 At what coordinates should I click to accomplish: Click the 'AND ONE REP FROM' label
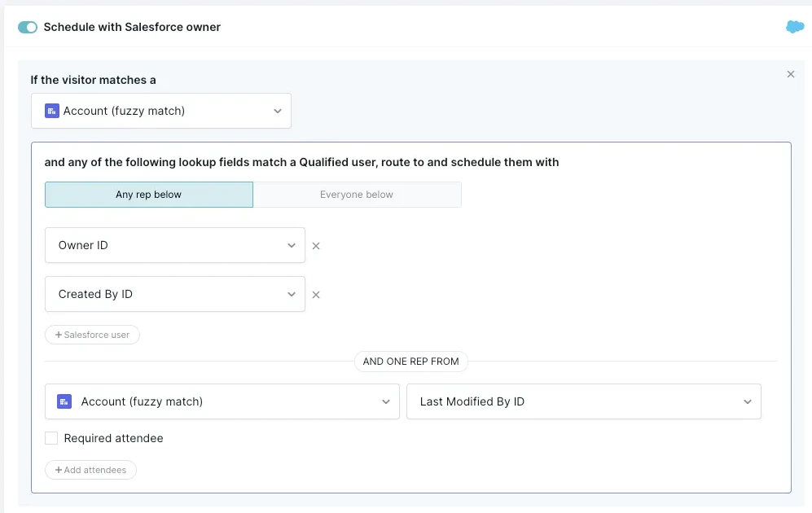(410, 362)
